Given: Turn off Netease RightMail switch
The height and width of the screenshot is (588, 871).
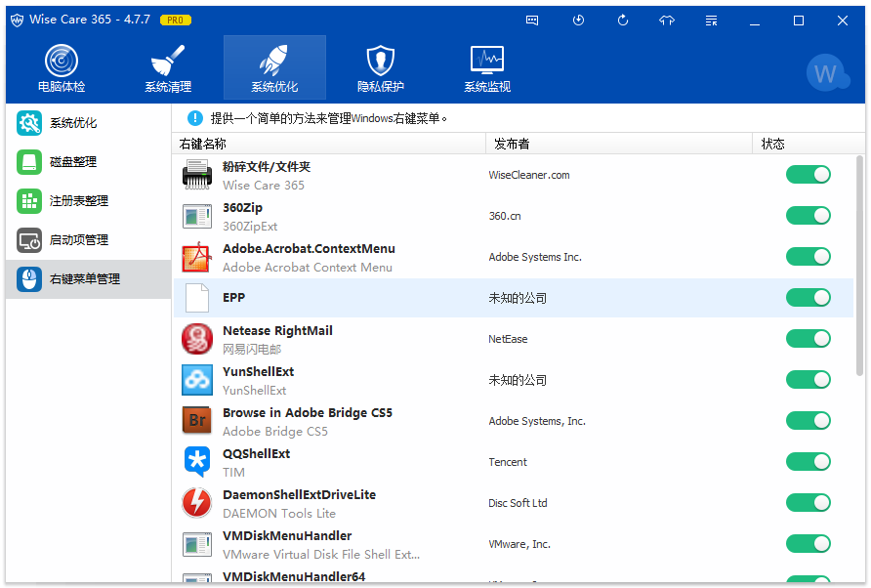Looking at the screenshot, I should click(809, 339).
